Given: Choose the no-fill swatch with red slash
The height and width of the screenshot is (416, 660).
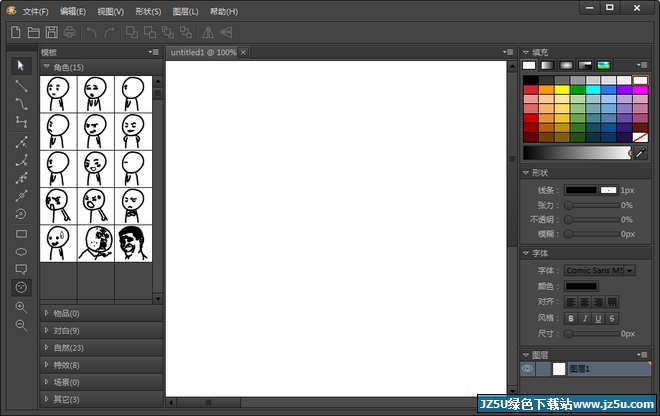Looking at the screenshot, I should [x=640, y=137].
